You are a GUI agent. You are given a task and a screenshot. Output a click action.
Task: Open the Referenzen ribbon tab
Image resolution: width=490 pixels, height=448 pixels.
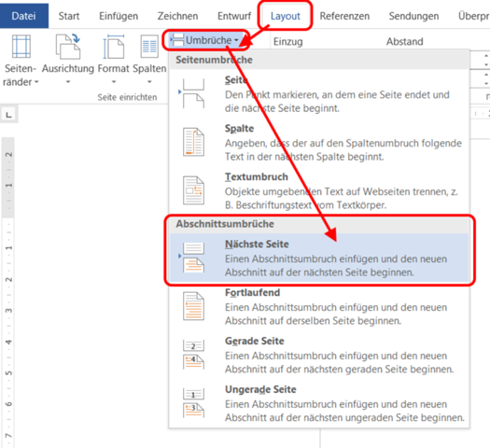tap(344, 16)
